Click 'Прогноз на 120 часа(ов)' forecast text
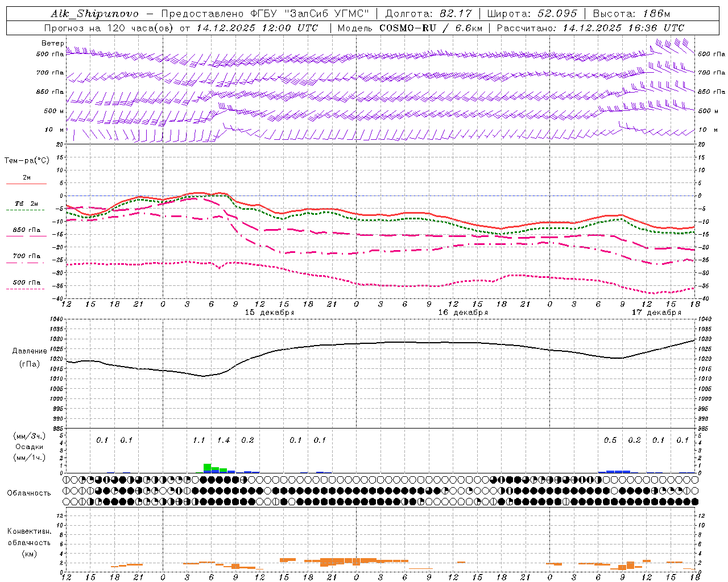The image size is (728, 582). (109, 28)
